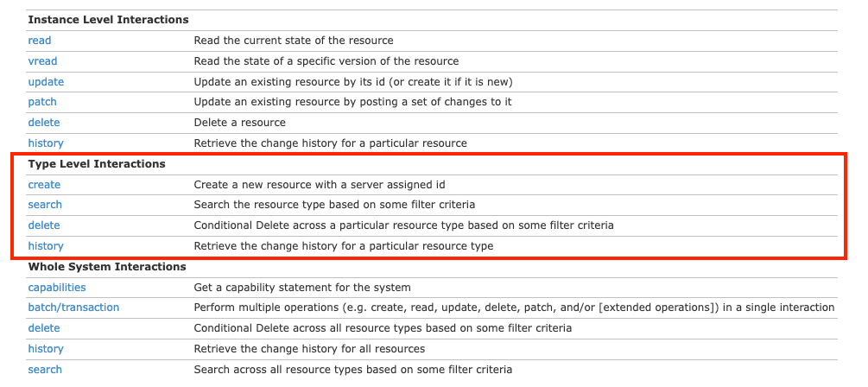
Task: Open search link under Type Level Interactions
Action: pos(45,205)
